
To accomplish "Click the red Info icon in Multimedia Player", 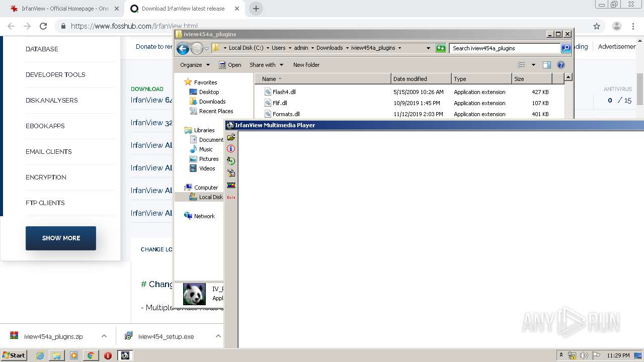I will (x=231, y=149).
